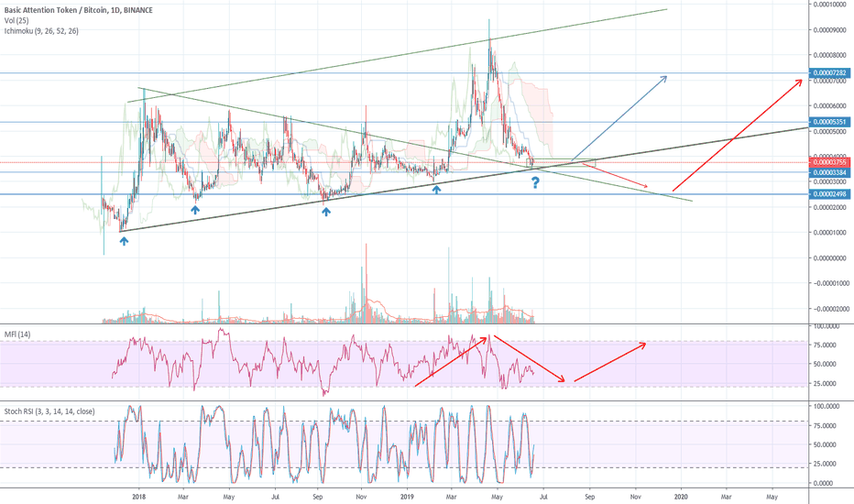
Task: Click the Nov label just before 2020
Action: [635, 497]
